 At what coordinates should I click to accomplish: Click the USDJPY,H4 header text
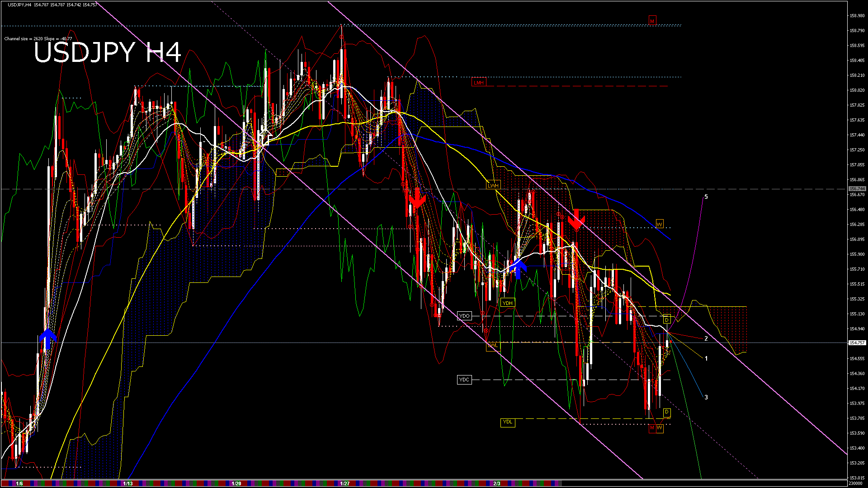(x=19, y=5)
